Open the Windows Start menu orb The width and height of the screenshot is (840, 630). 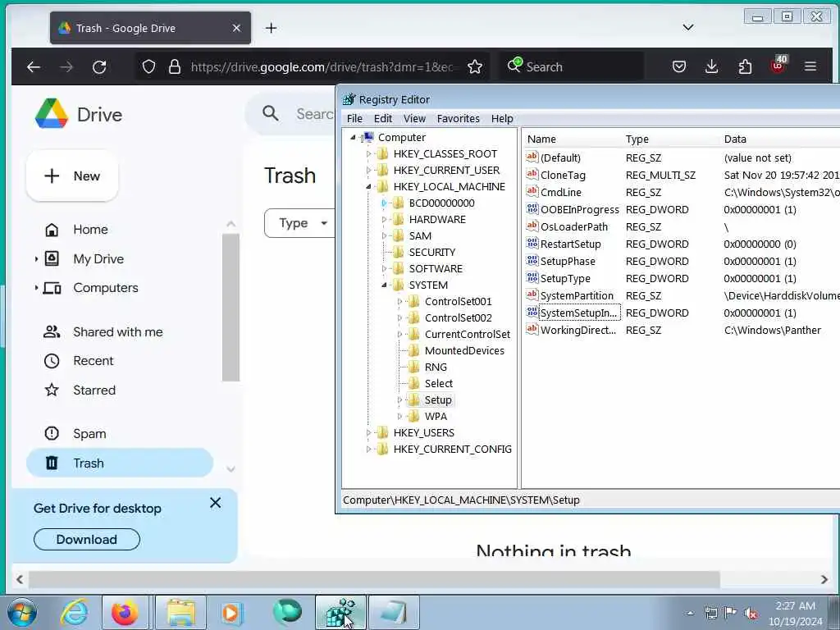[21, 613]
